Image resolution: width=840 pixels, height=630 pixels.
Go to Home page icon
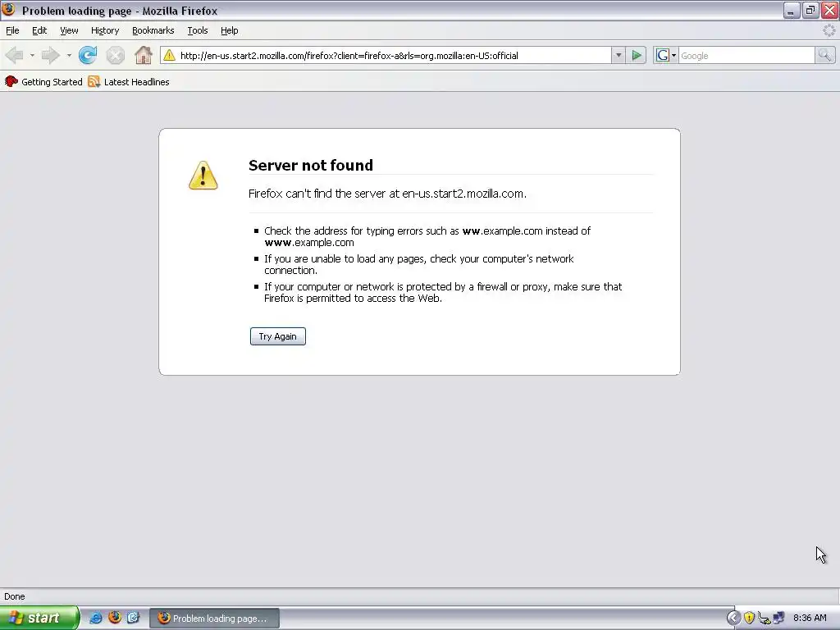pos(143,55)
